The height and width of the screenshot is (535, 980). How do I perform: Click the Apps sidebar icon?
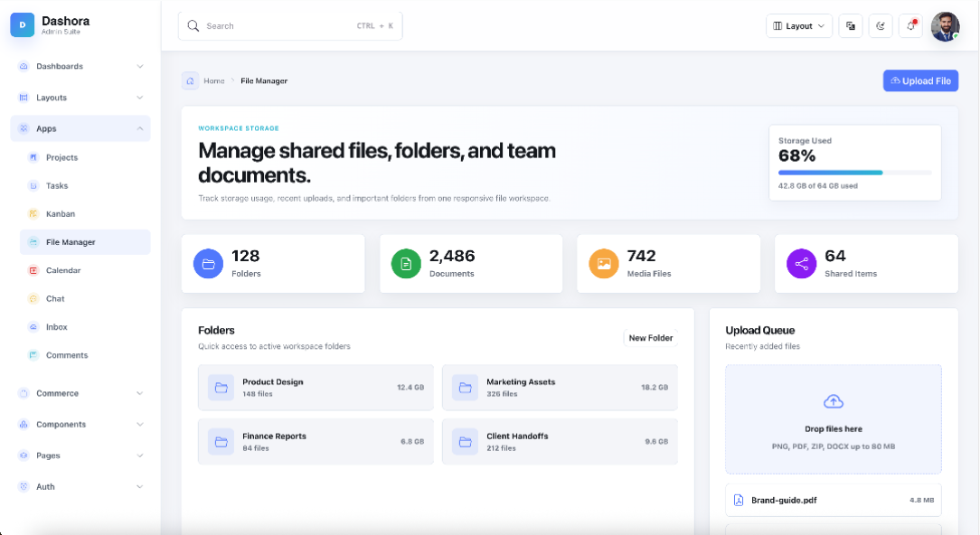pos(24,128)
